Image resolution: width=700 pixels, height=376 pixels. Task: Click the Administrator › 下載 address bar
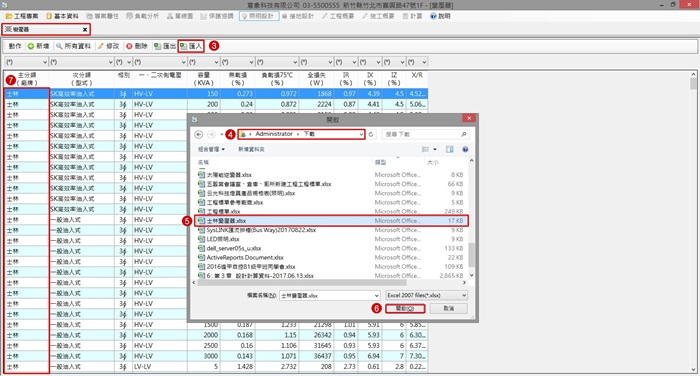(301, 134)
